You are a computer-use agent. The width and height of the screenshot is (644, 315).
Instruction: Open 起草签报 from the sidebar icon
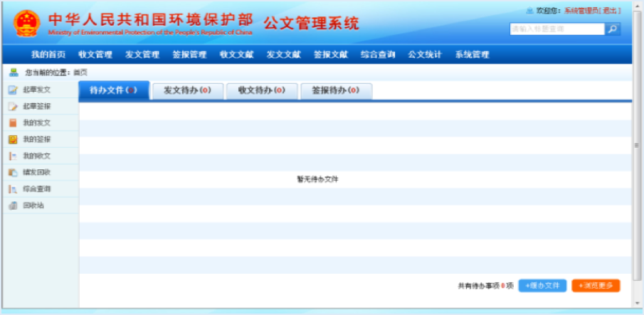coord(13,107)
